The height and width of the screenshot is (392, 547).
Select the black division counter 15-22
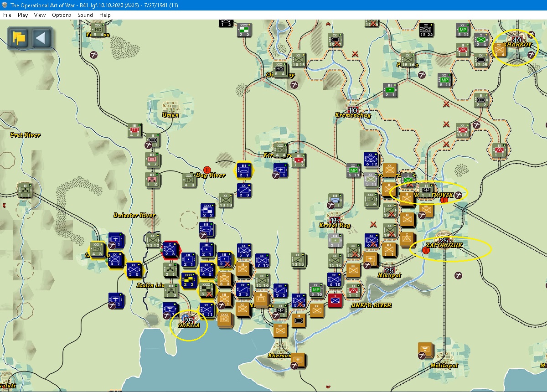(426, 30)
